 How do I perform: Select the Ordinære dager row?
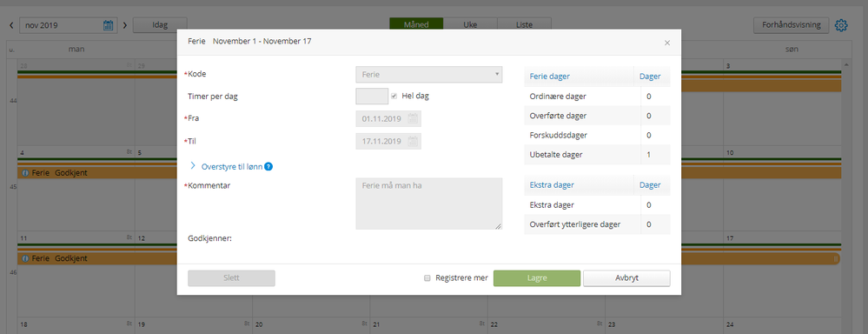597,97
